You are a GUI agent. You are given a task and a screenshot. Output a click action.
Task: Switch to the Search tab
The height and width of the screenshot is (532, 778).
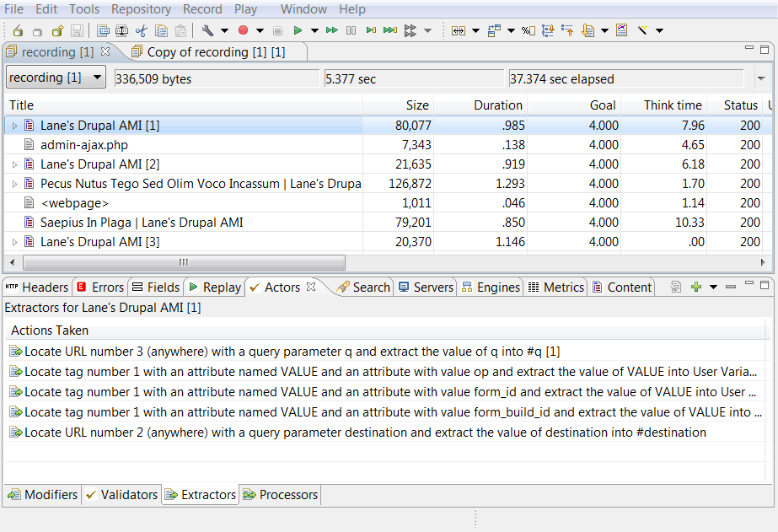pyautogui.click(x=363, y=287)
